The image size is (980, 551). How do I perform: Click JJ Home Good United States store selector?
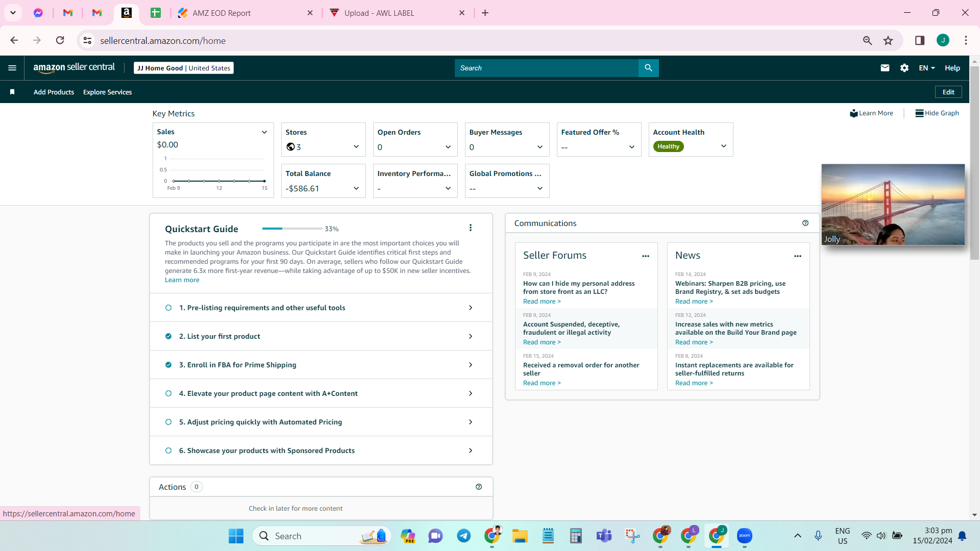point(184,68)
